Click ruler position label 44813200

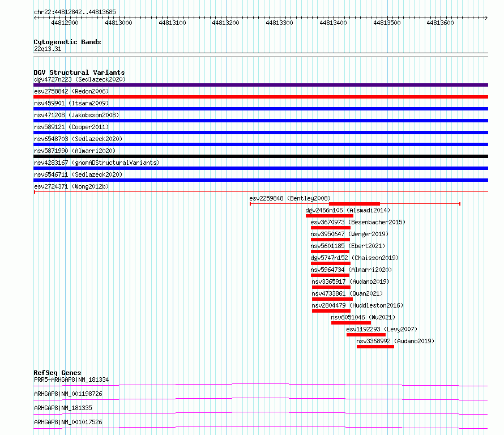[225, 23]
